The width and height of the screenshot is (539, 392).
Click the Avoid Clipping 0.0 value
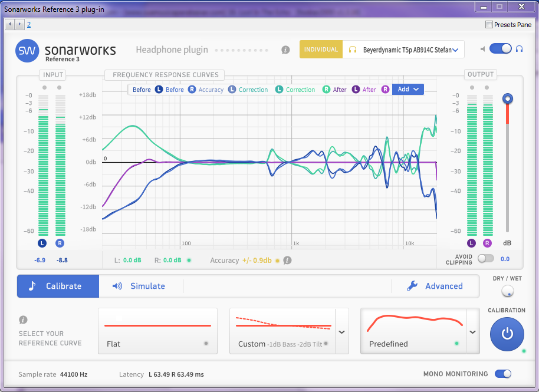505,259
